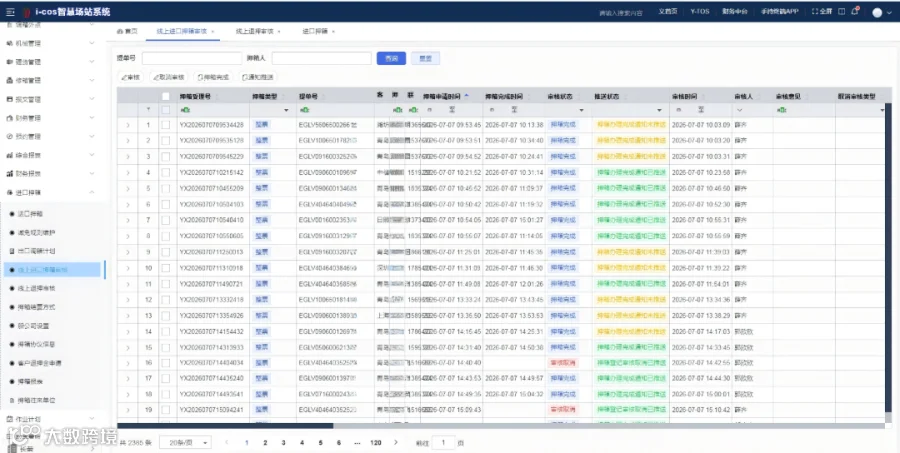Collapse the 进口押箱 sidebar group
This screenshot has height=453, width=900.
click(92, 192)
